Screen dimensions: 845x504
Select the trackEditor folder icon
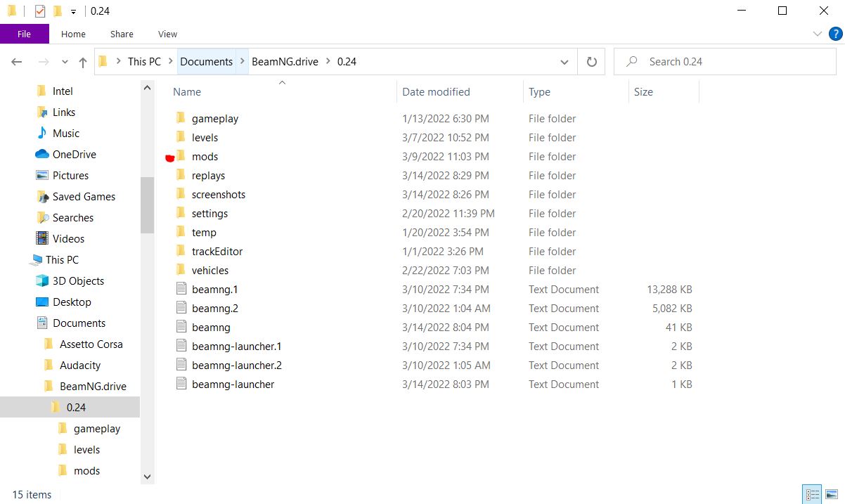point(180,251)
